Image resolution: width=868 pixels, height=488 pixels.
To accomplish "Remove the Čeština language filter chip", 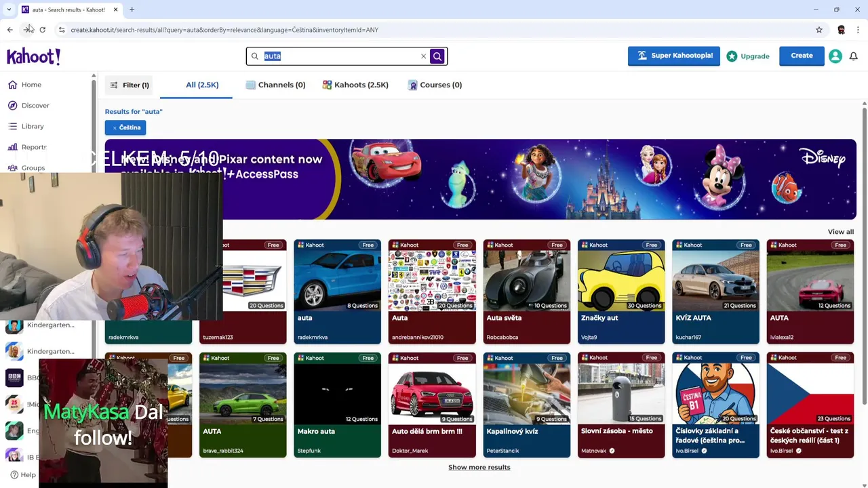I will 125,127.
